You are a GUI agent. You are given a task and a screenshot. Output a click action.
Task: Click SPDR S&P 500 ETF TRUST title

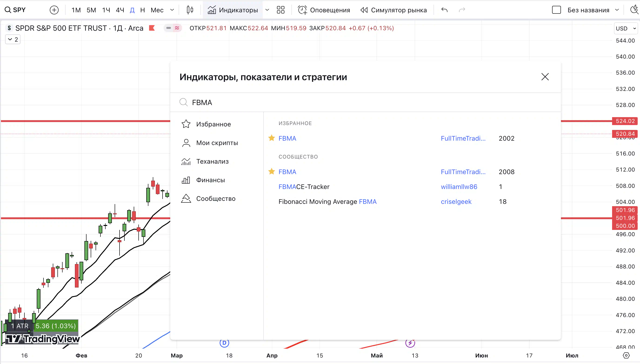(61, 28)
